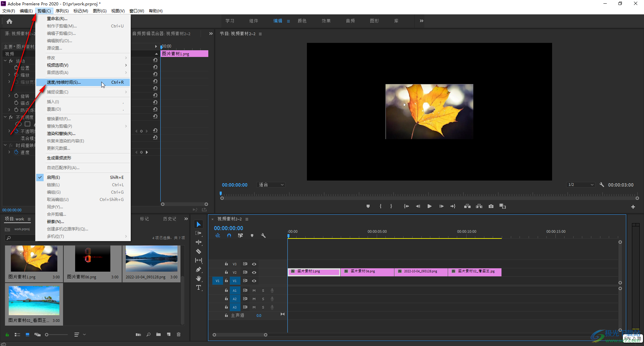Click the Find magnifier icon in project panel
The width and height of the screenshot is (644, 346).
[x=148, y=334]
